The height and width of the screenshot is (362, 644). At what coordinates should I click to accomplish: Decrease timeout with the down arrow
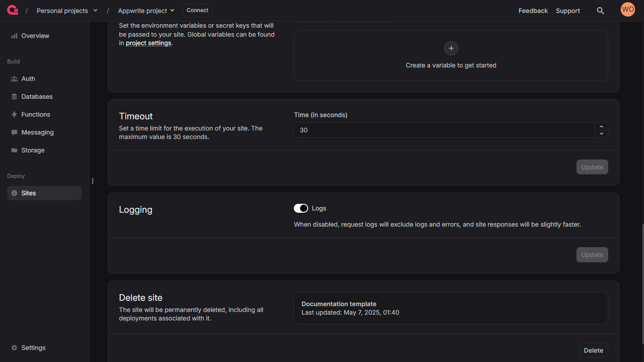click(602, 134)
